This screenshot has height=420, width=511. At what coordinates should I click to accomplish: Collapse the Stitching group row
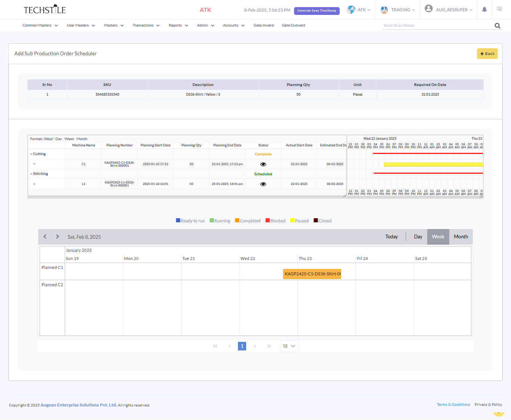[x=31, y=174]
